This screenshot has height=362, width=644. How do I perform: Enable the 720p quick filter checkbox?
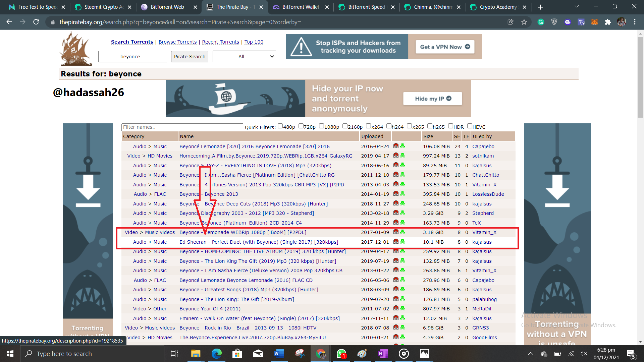[301, 126]
